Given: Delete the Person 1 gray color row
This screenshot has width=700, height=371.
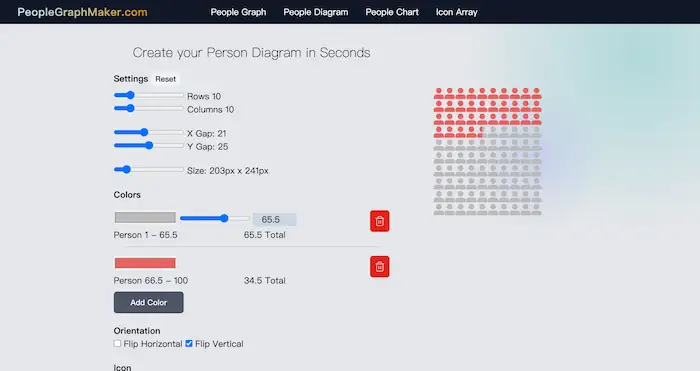Looking at the screenshot, I should pos(379,221).
